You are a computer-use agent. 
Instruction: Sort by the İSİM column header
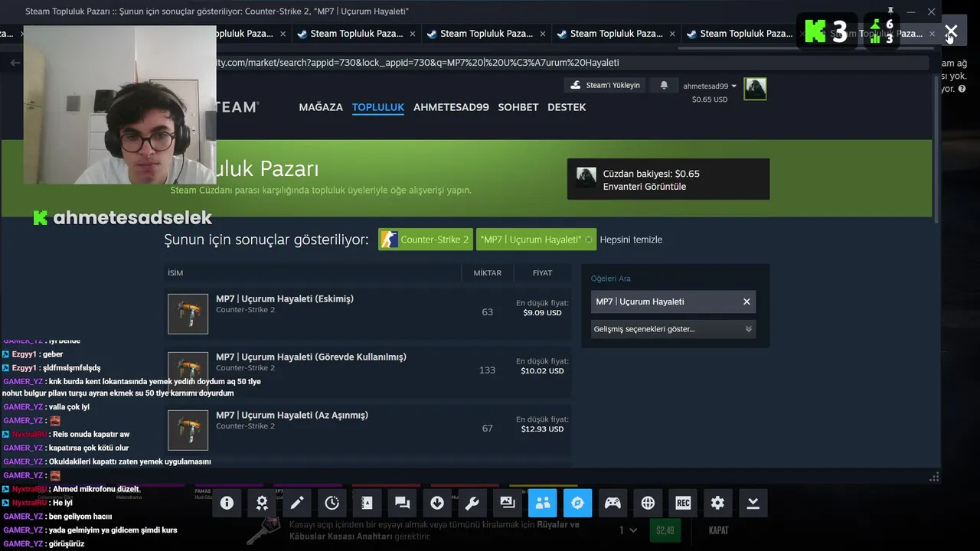(x=175, y=272)
